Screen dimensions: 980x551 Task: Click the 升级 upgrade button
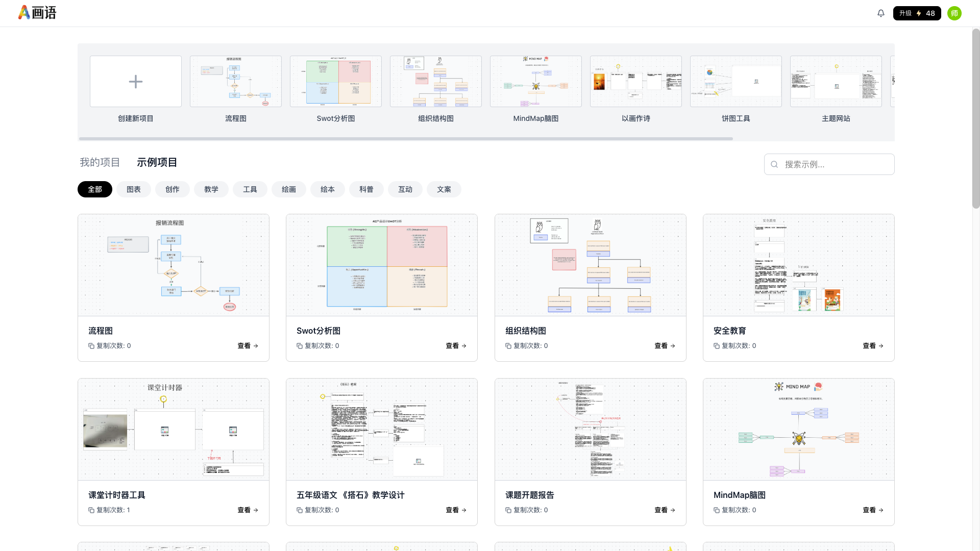(x=917, y=13)
